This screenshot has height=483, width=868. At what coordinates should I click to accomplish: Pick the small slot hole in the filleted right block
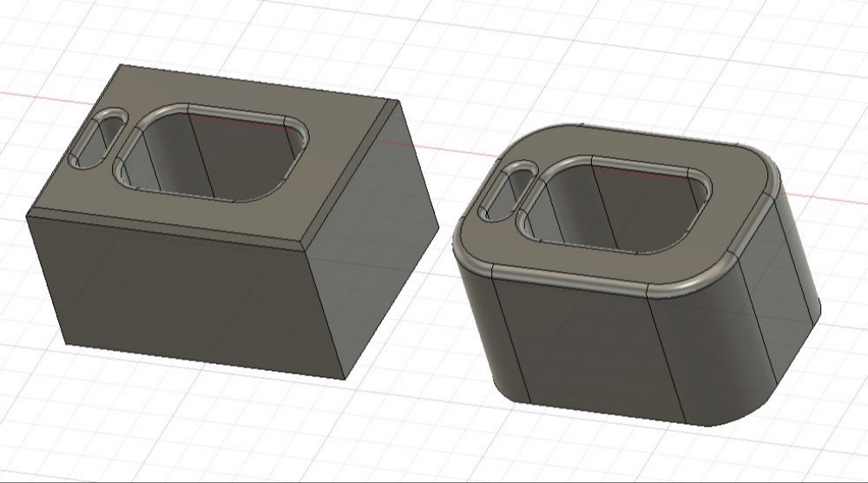(x=506, y=192)
